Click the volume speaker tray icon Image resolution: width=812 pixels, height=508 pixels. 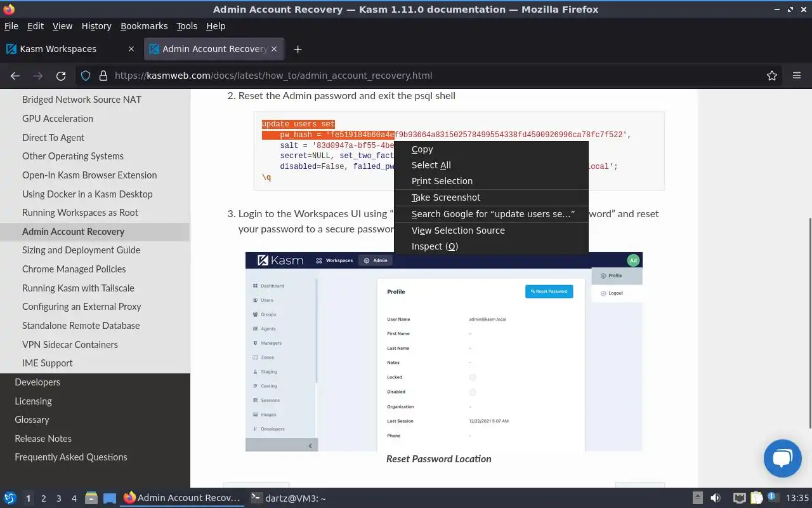click(x=716, y=498)
